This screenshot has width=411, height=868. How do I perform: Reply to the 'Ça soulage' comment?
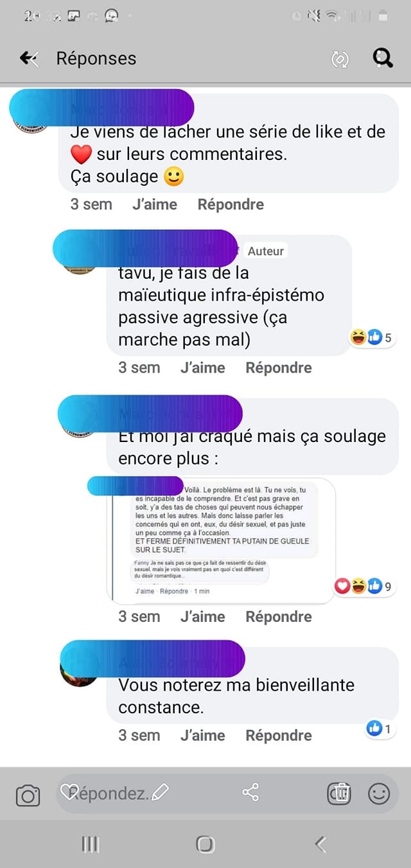[x=231, y=204]
